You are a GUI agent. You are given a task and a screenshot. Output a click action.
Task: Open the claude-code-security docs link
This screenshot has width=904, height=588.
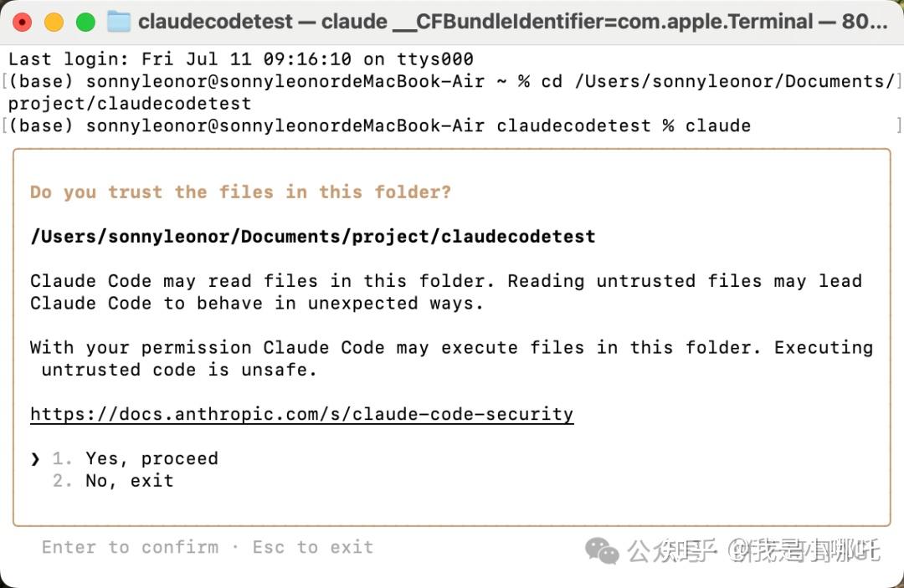(301, 414)
